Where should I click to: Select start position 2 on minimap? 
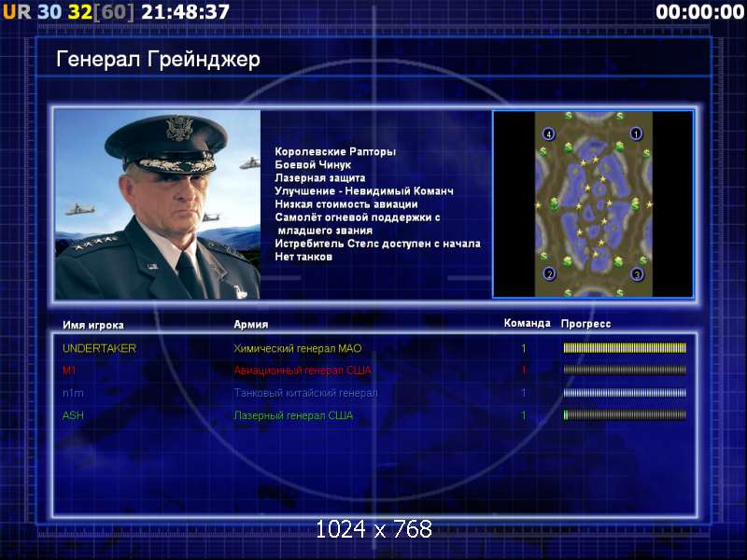[550, 273]
